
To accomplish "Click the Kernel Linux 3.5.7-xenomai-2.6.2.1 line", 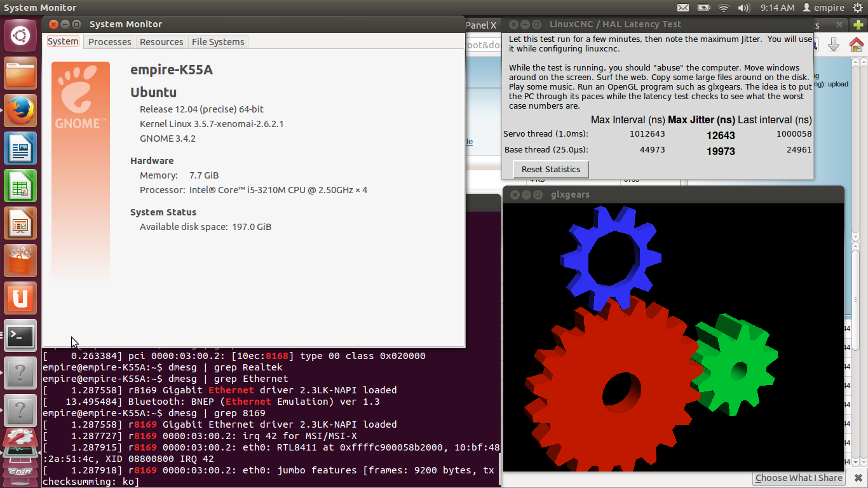I will pos(212,124).
